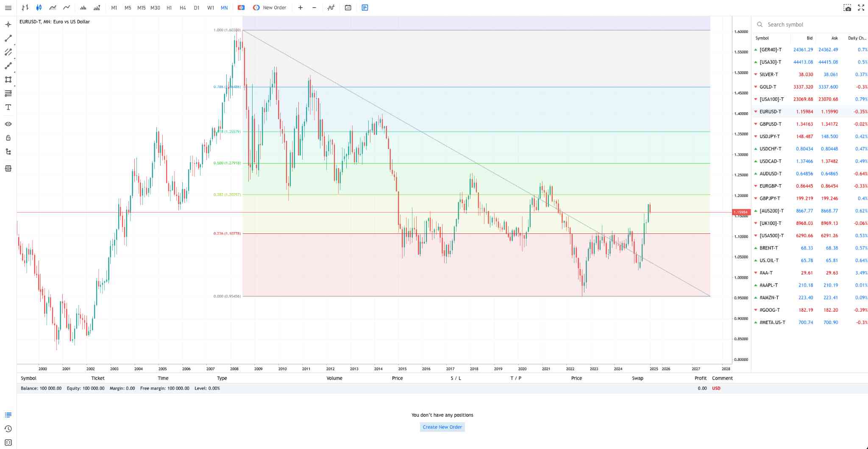Focus the Search symbol field
The image size is (868, 449).
(810, 25)
